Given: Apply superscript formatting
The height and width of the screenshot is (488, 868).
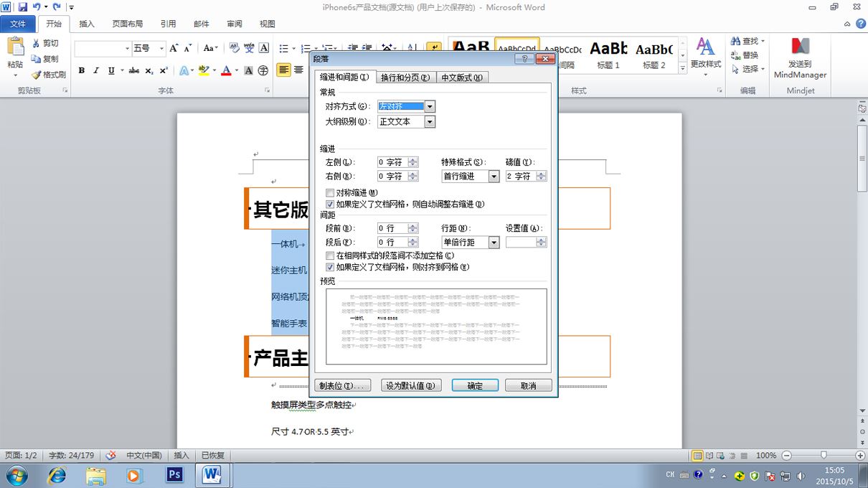Looking at the screenshot, I should pos(164,70).
